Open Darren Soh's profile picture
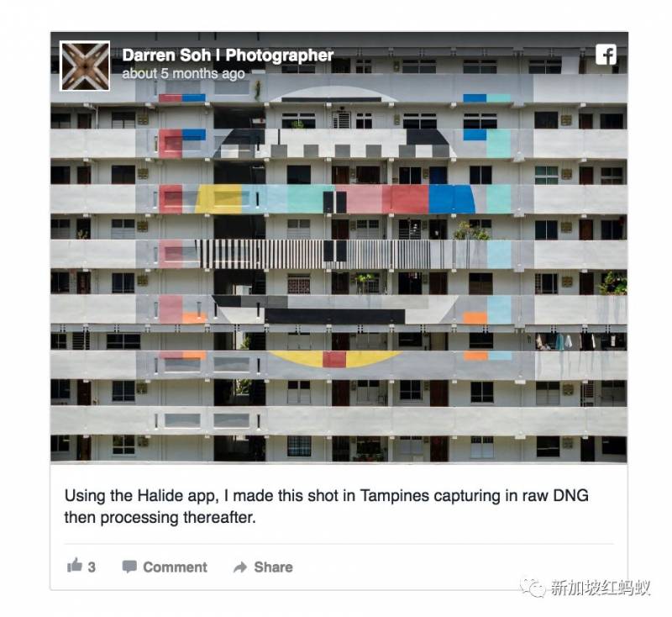This screenshot has width=672, height=617. point(85,66)
